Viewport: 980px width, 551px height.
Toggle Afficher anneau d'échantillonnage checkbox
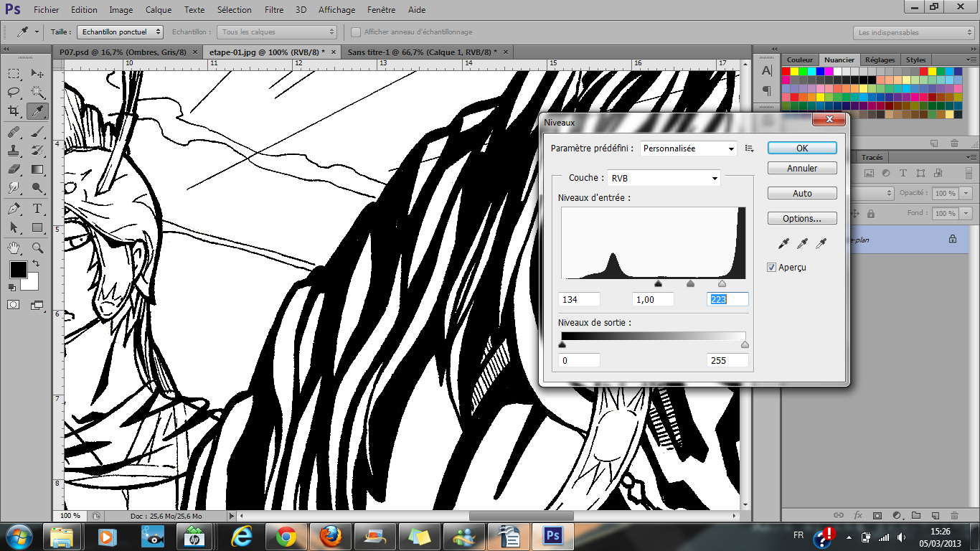point(355,32)
